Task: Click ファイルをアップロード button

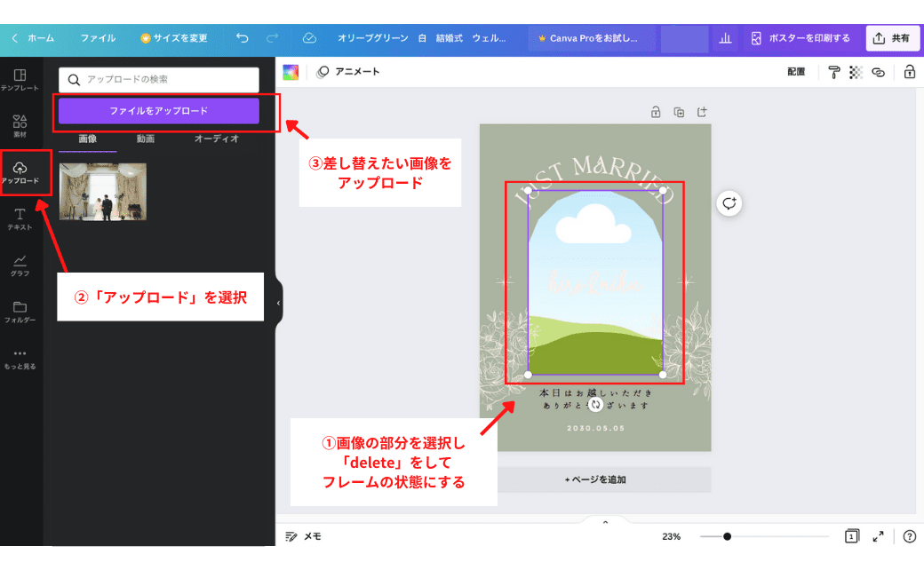Action: pyautogui.click(x=159, y=111)
